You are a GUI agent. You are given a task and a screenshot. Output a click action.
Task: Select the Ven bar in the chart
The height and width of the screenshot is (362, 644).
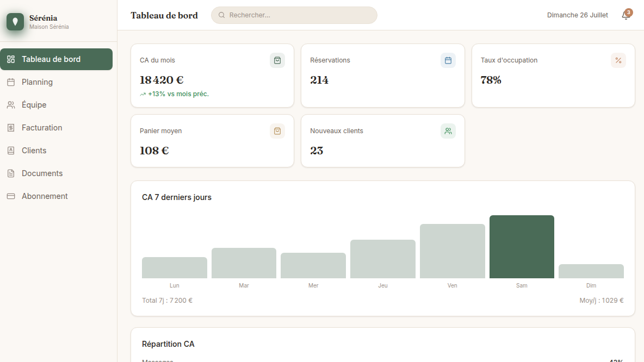pos(452,251)
